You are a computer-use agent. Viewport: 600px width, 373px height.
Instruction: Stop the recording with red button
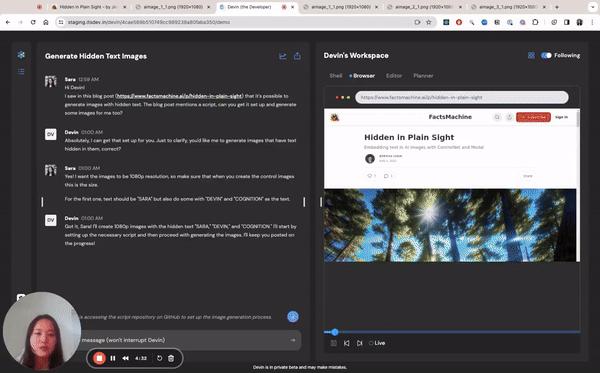coord(99,358)
